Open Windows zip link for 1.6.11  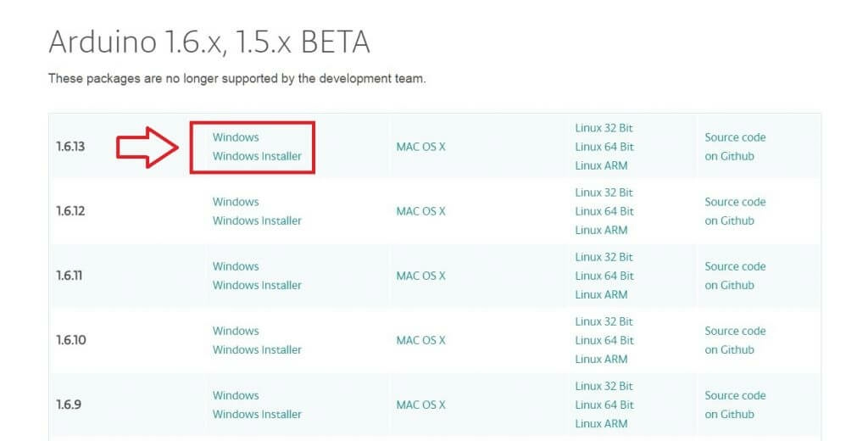coord(236,266)
